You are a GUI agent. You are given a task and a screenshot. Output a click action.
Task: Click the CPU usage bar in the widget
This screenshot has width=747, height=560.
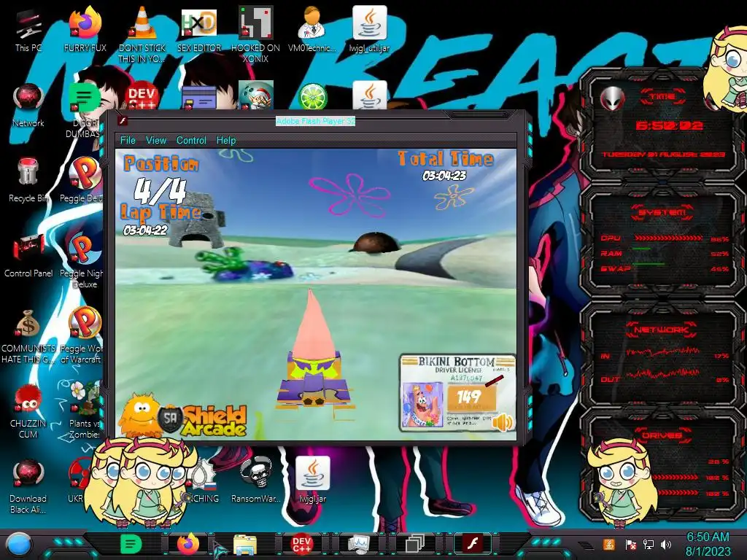[667, 238]
